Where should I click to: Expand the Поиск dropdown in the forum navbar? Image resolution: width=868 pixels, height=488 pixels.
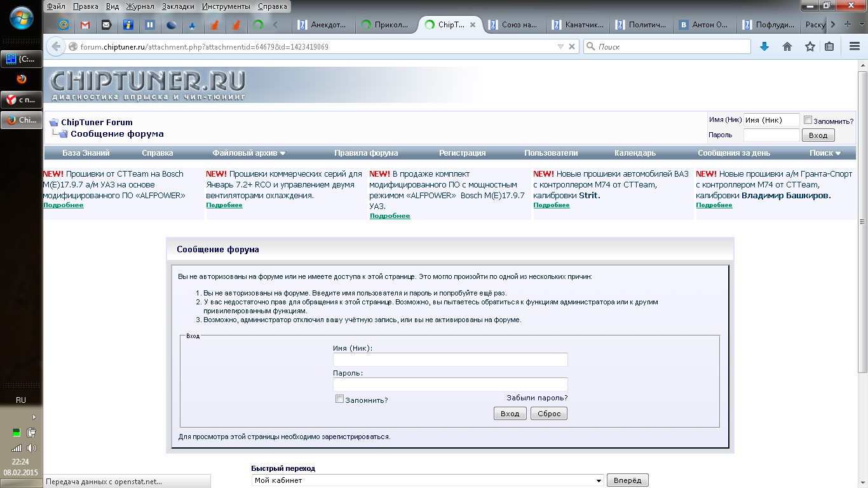(x=825, y=153)
